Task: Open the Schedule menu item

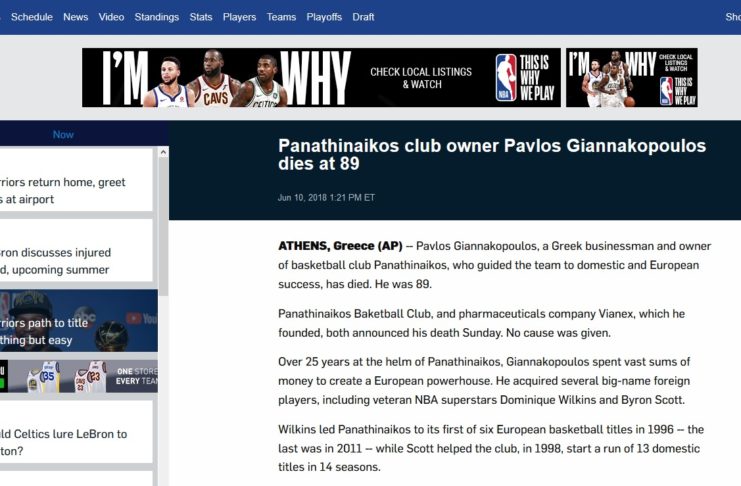Action: pos(31,17)
